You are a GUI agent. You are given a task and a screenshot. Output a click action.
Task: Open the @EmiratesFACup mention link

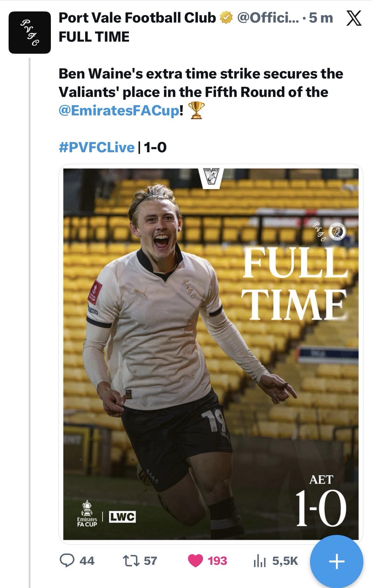point(119,111)
